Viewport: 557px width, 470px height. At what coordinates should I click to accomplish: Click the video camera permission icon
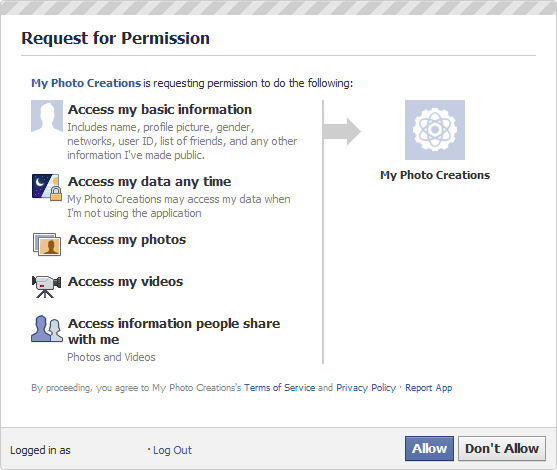[47, 286]
